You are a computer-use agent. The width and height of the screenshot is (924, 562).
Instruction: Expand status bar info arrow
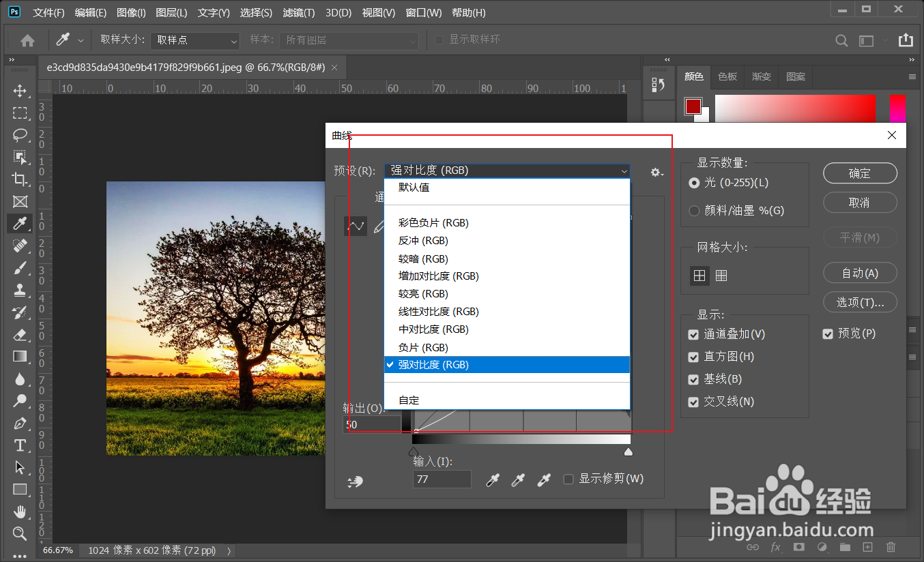coord(229,550)
